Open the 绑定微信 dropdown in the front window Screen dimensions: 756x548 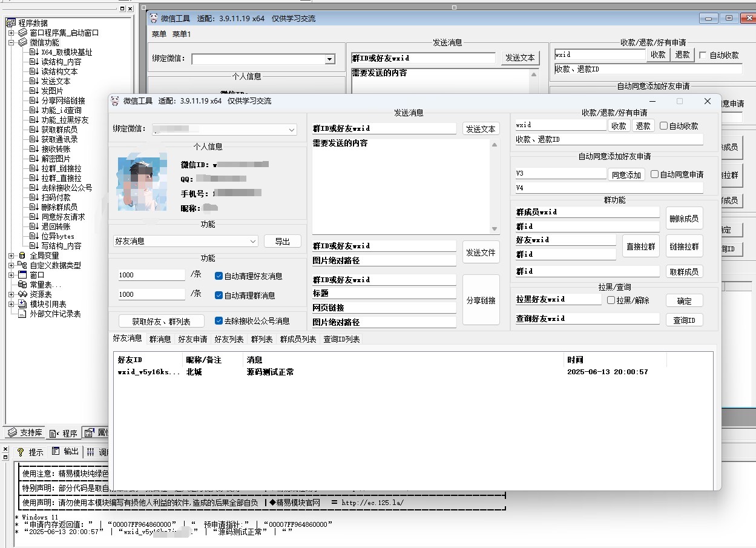[292, 130]
